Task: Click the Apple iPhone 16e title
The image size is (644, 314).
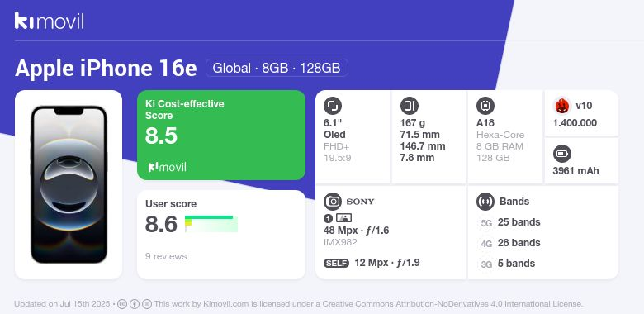Action: (106, 69)
